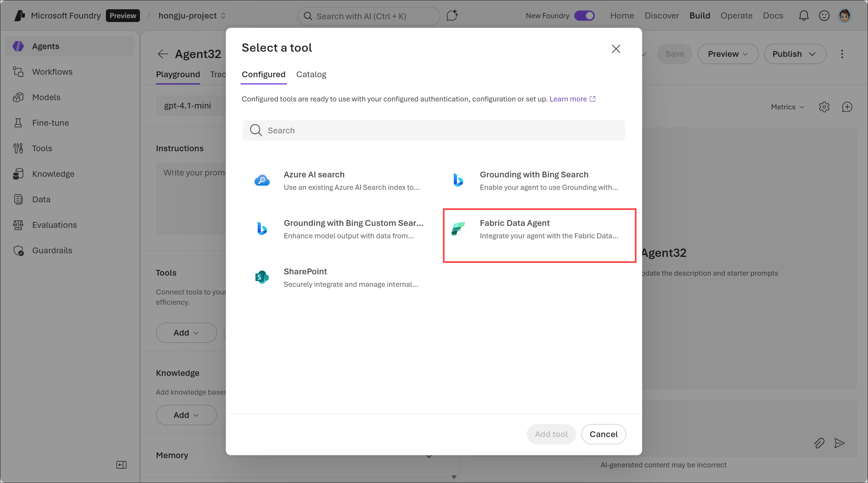Open the Build menu item
868x483 pixels.
700,16
